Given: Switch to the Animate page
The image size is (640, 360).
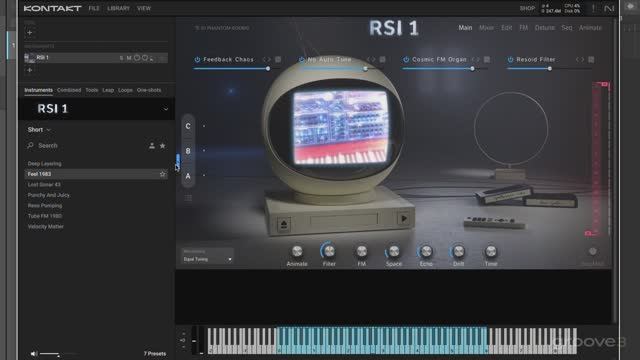Looking at the screenshot, I should [590, 28].
